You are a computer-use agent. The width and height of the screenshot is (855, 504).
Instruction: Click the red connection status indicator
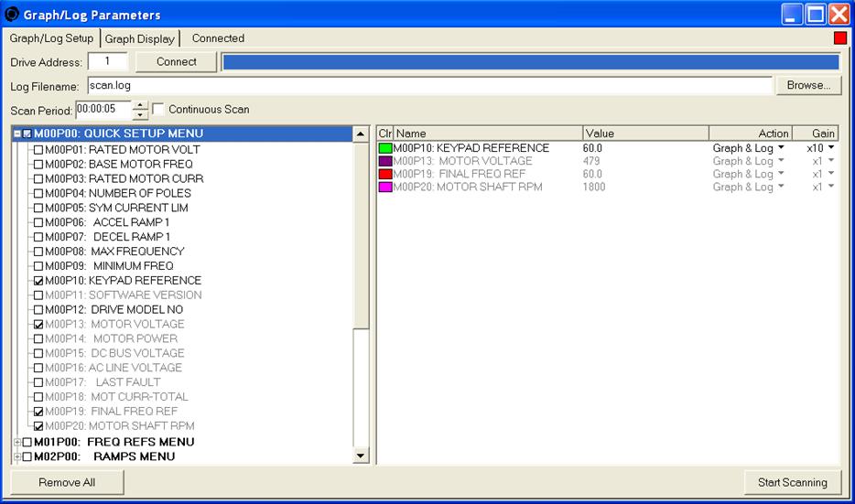click(840, 38)
